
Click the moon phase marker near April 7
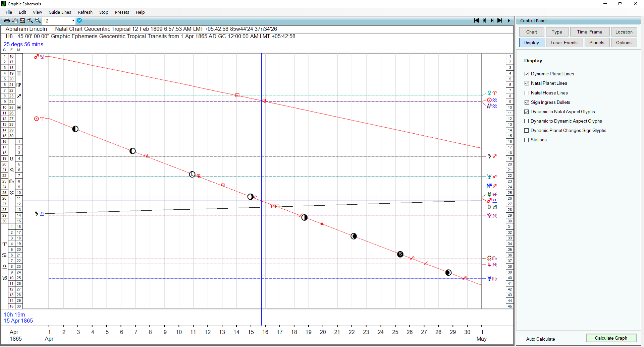tap(132, 151)
